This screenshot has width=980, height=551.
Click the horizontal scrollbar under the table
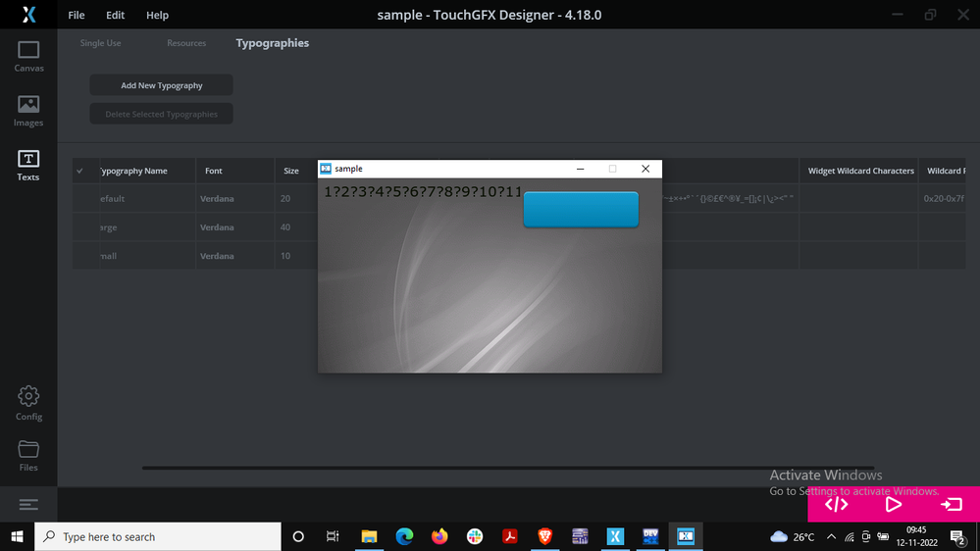pyautogui.click(x=507, y=468)
